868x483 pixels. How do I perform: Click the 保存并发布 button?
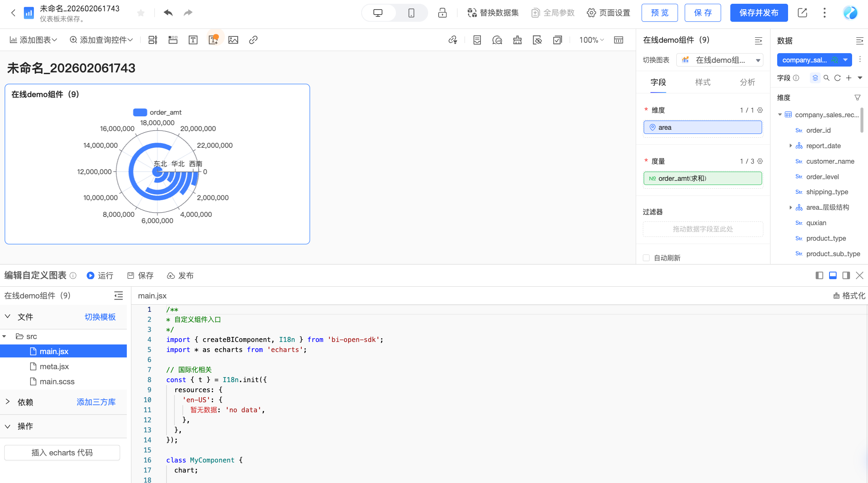tap(758, 13)
